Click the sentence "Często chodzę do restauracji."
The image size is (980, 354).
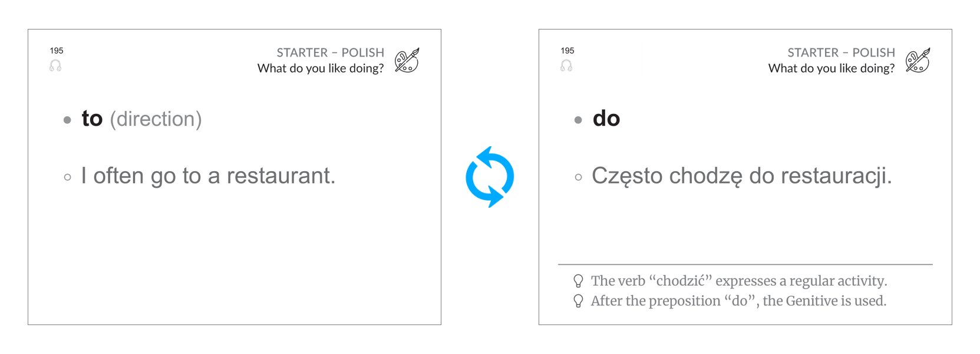741,176
